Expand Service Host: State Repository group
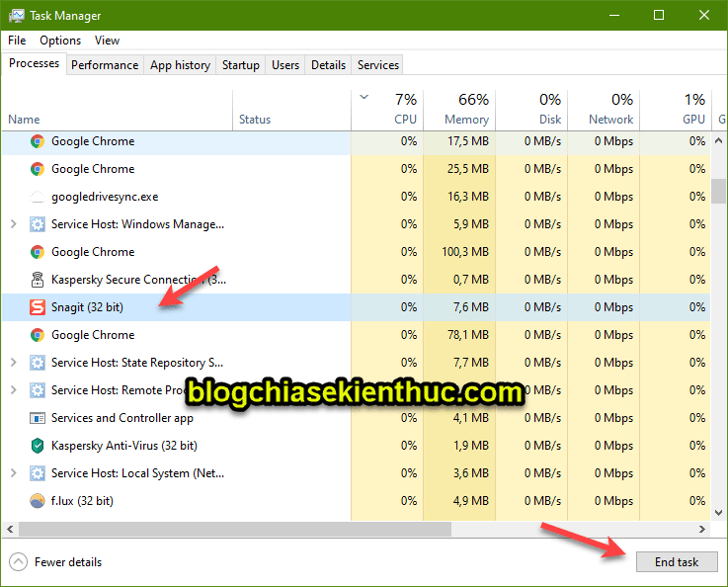The height and width of the screenshot is (587, 728). (14, 363)
